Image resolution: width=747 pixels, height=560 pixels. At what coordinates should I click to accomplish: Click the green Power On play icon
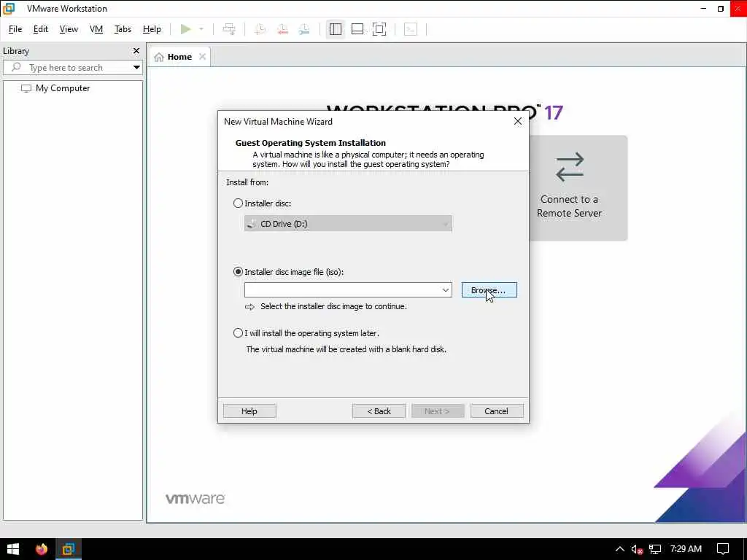(x=185, y=29)
